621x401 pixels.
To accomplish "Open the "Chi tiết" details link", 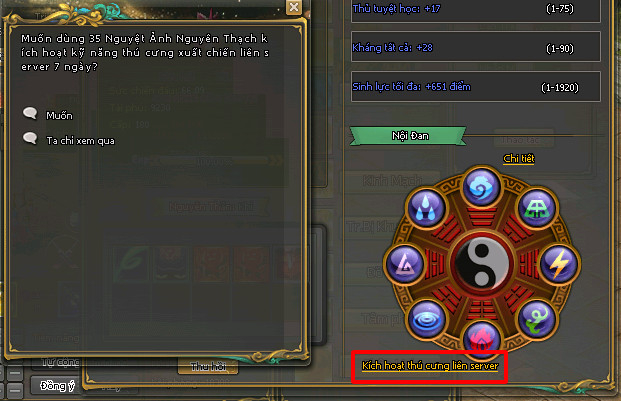I will pyautogui.click(x=518, y=159).
